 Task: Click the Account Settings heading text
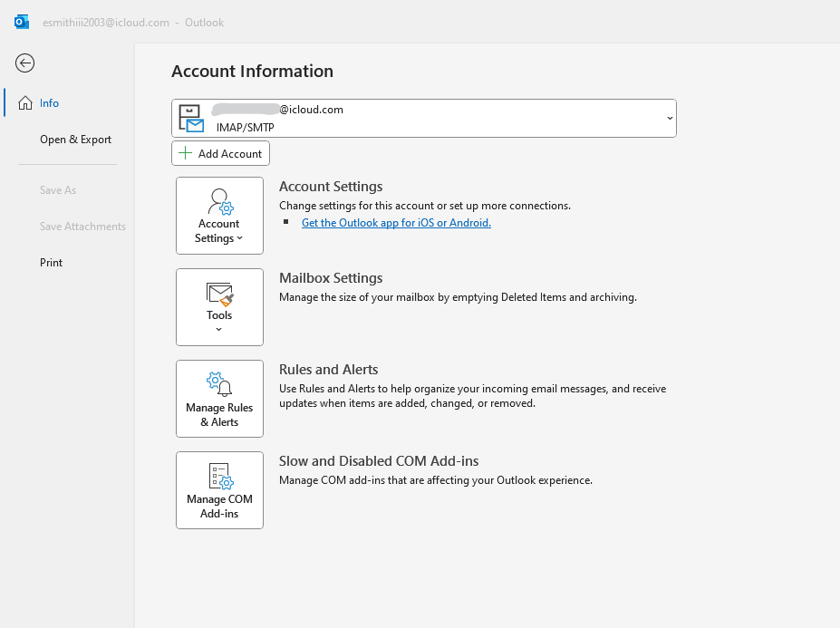tap(331, 187)
